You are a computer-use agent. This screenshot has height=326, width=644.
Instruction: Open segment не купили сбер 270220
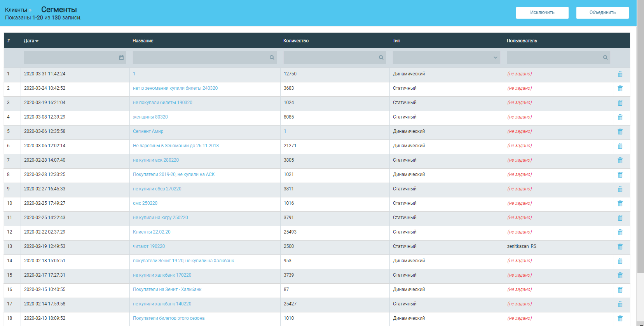tap(157, 189)
